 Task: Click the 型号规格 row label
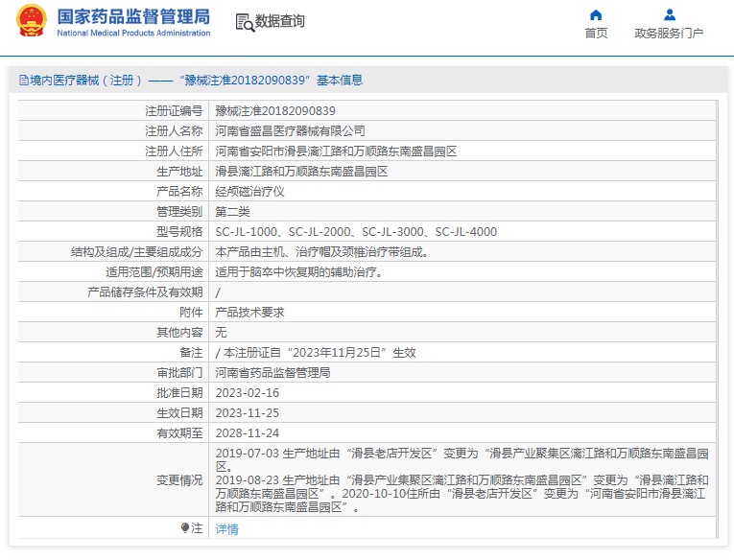179,232
